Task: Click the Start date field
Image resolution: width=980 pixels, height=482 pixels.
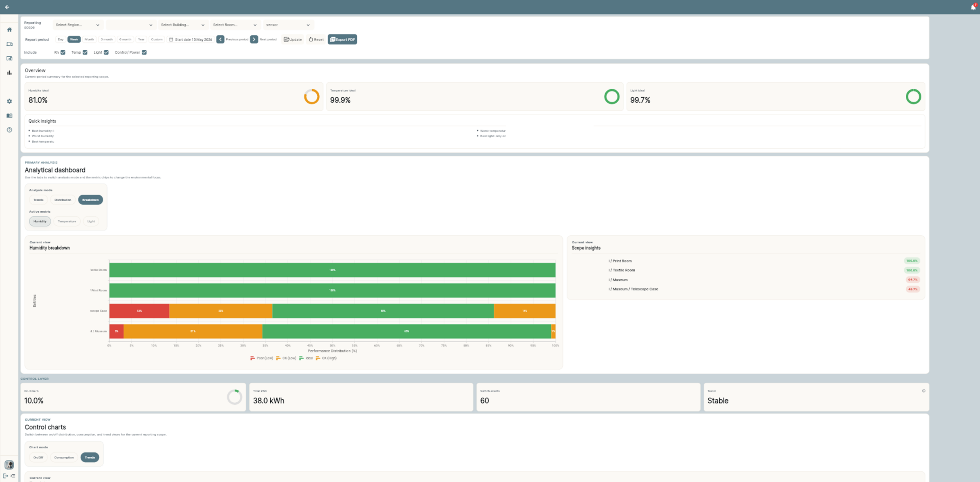Action: [191, 39]
